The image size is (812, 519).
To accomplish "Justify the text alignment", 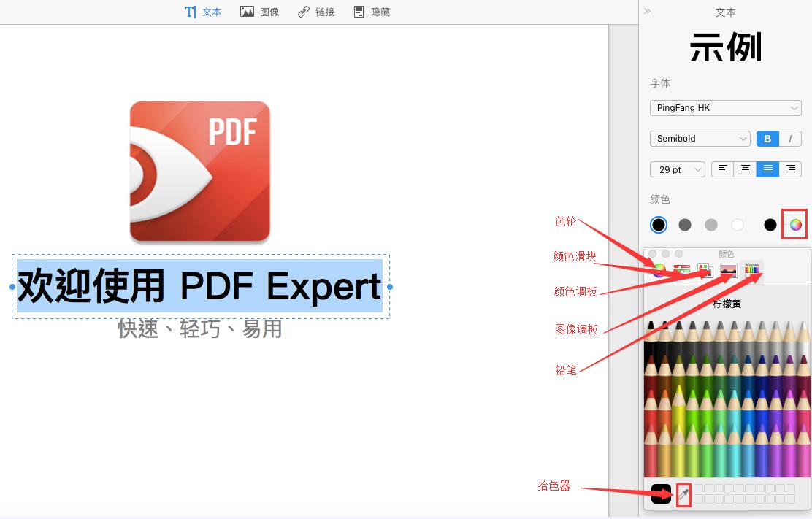I will click(x=767, y=169).
